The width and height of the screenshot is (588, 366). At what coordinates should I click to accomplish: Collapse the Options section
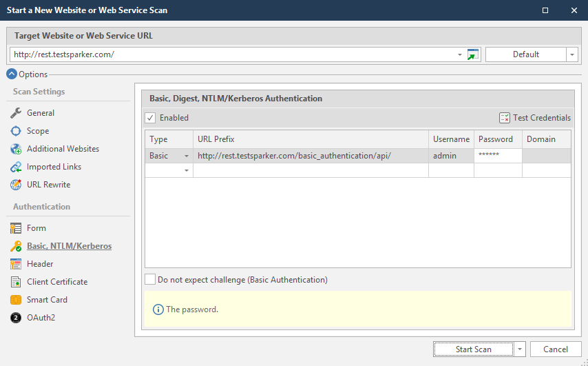click(12, 74)
